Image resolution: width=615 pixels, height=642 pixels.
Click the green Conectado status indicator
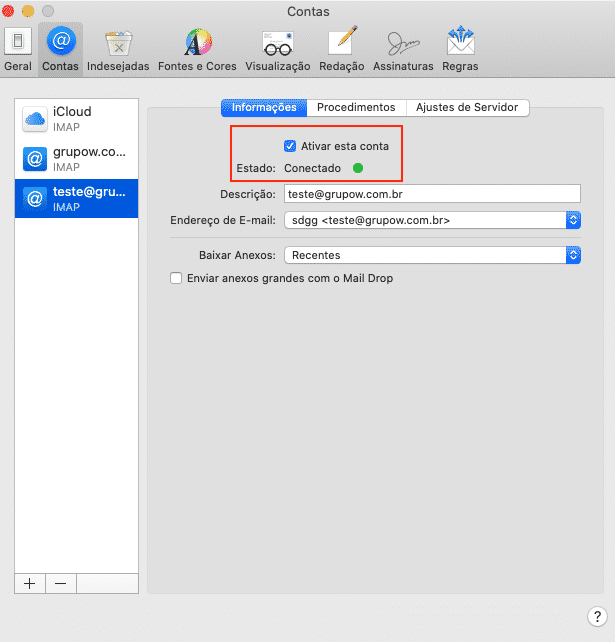358,168
